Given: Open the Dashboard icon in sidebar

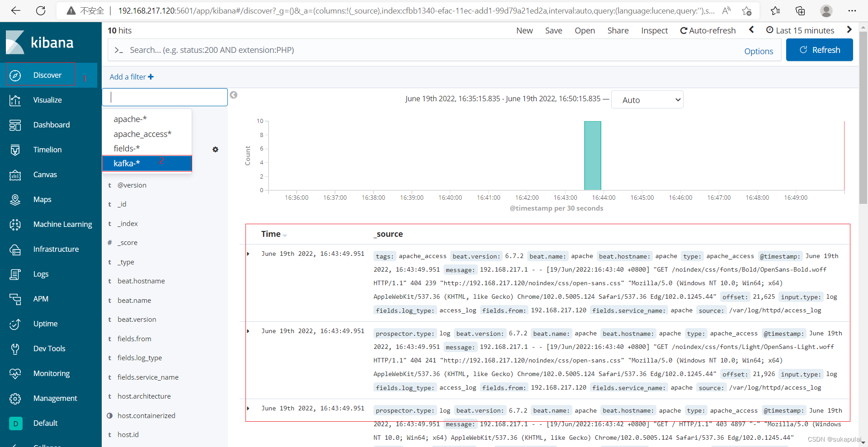Looking at the screenshot, I should pyautogui.click(x=15, y=125).
